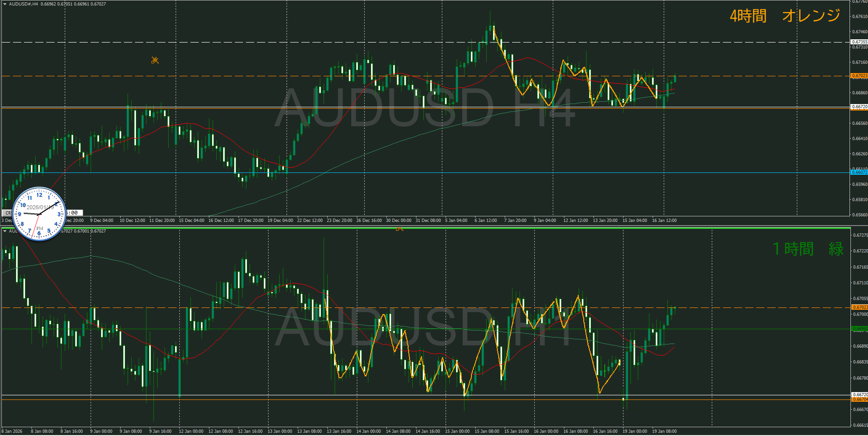Click the CR button beside the clock

7,213
